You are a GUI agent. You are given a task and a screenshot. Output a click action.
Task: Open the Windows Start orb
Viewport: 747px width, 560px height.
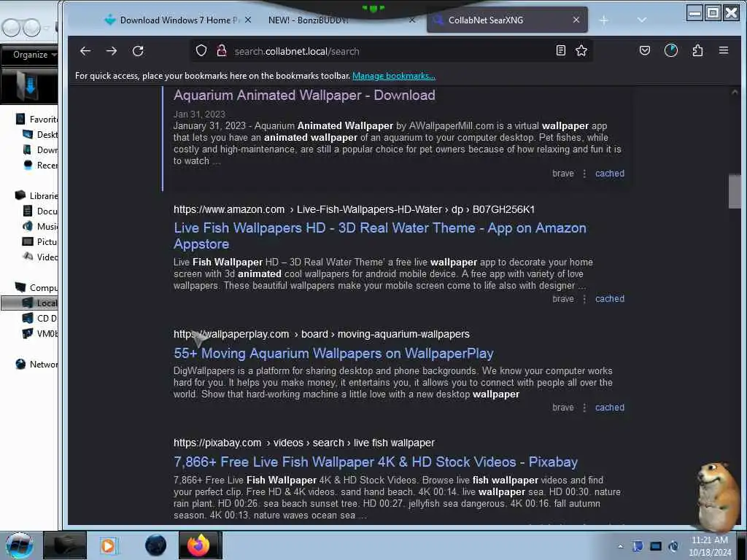[x=19, y=545]
